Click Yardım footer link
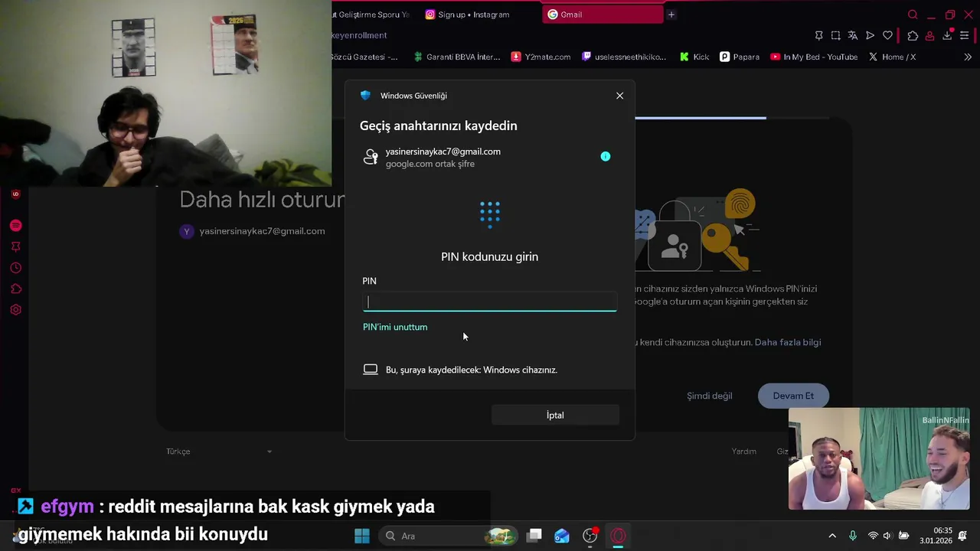 [743, 452]
